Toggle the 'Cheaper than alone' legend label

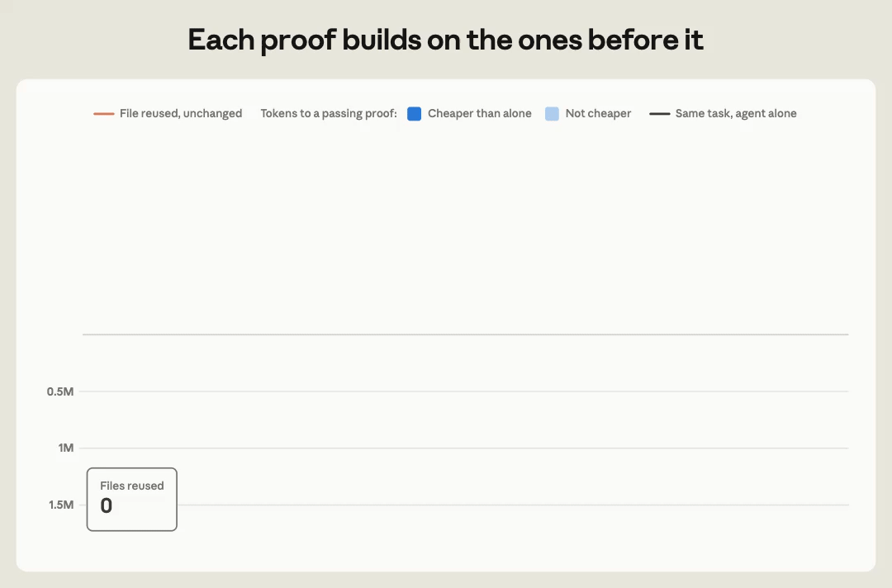coord(480,114)
